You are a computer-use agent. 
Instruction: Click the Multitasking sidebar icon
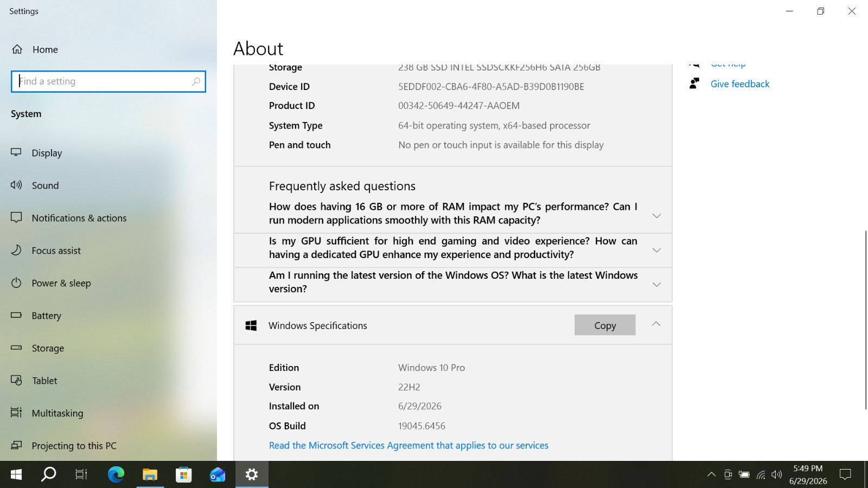click(x=16, y=413)
